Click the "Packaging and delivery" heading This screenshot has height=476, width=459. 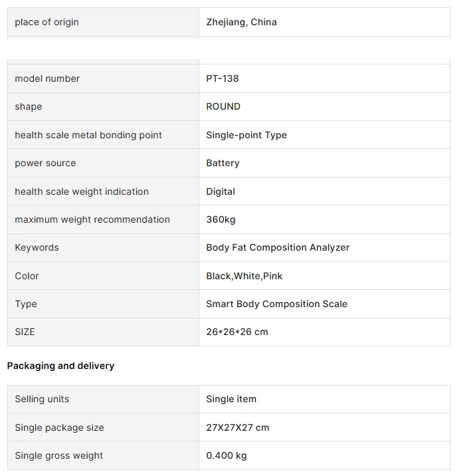(x=60, y=366)
